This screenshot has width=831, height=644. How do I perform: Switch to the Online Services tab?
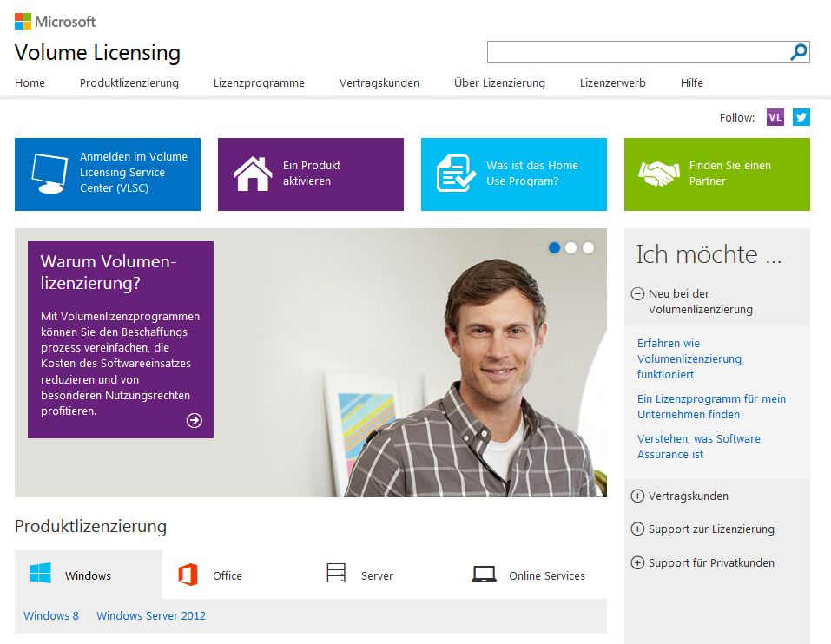coord(532,575)
